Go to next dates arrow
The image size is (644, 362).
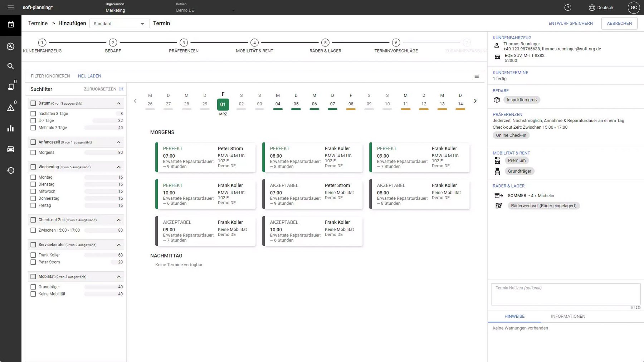[475, 101]
